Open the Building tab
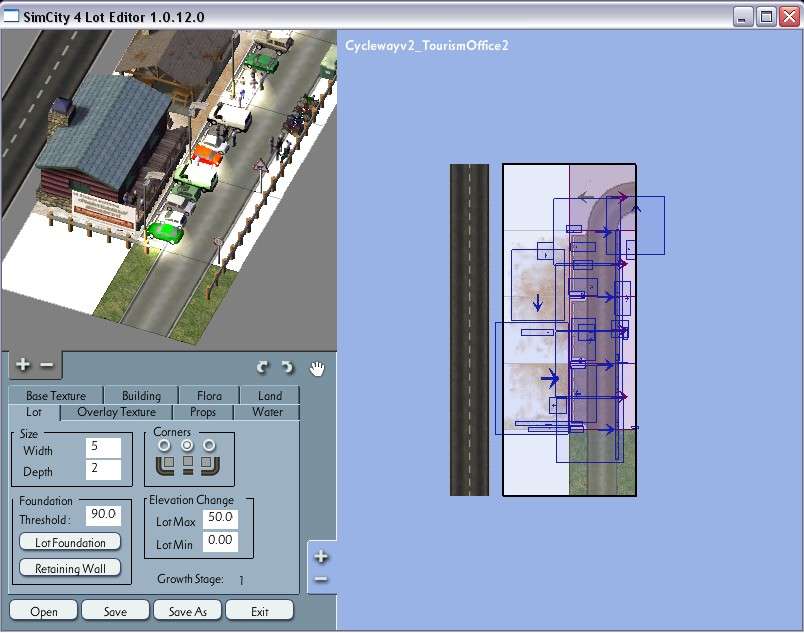Image resolution: width=804 pixels, height=633 pixels. [142, 396]
